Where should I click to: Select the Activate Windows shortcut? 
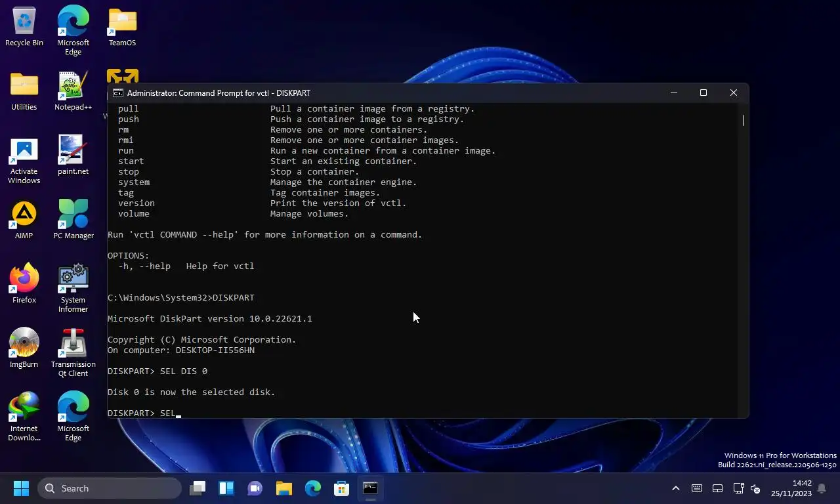(x=24, y=160)
